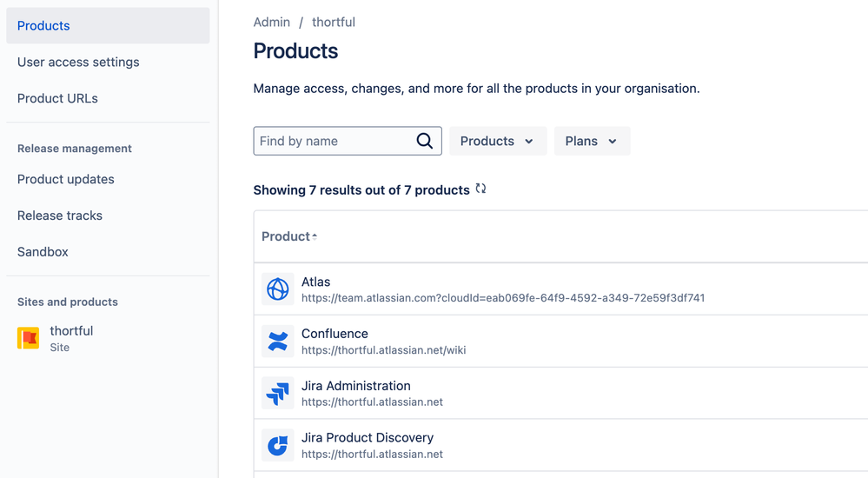Click the Atlas team.atlassian.com URL
This screenshot has width=868, height=478.
503,298
